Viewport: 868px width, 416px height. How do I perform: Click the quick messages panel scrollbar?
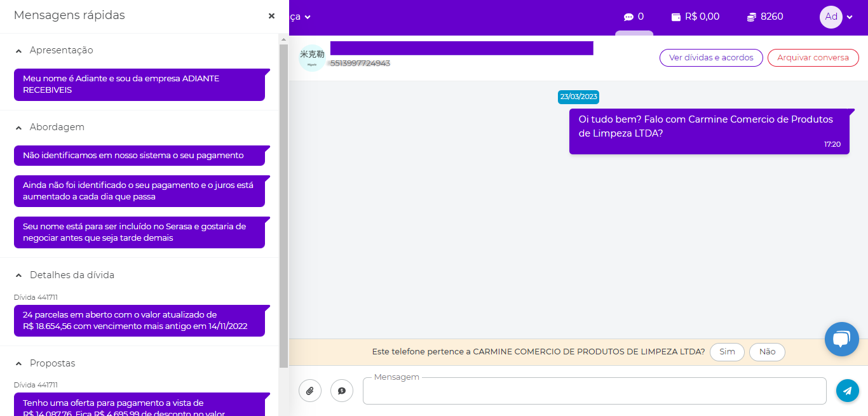[283, 206]
